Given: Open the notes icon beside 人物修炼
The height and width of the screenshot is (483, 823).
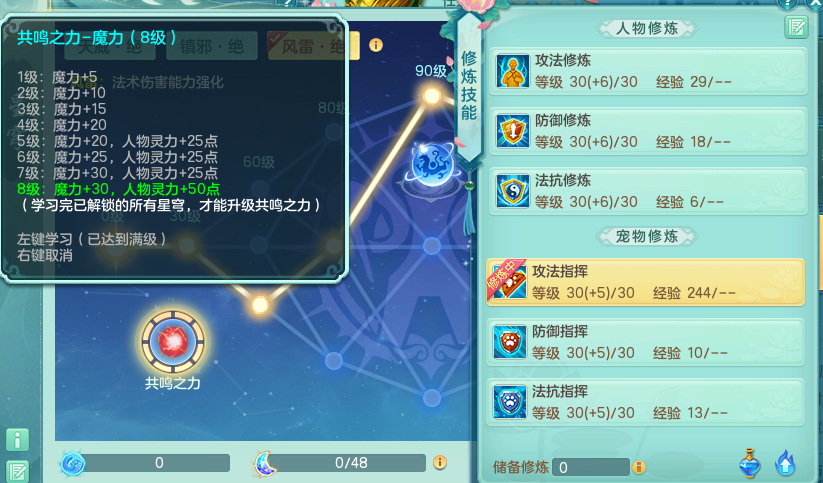Looking at the screenshot, I should (796, 27).
